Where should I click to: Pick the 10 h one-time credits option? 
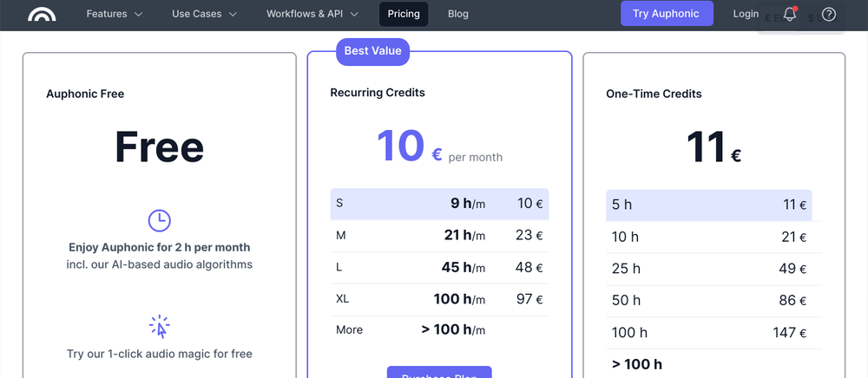(x=708, y=237)
